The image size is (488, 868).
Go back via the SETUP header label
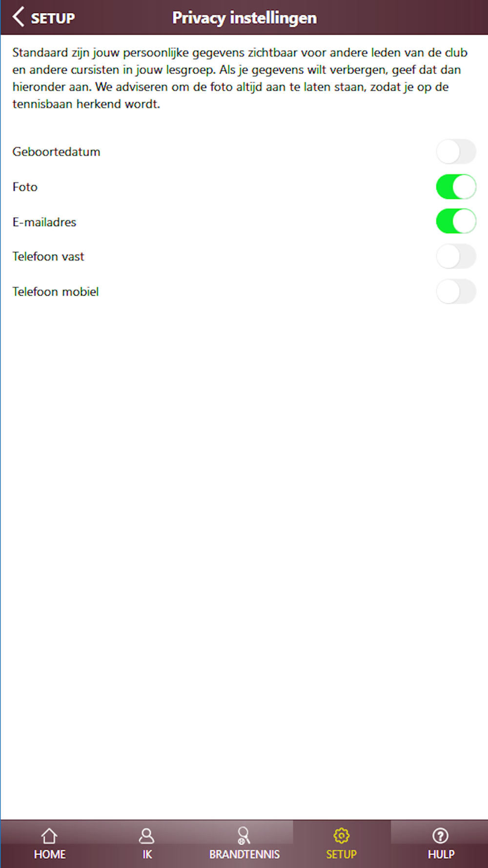coord(53,19)
